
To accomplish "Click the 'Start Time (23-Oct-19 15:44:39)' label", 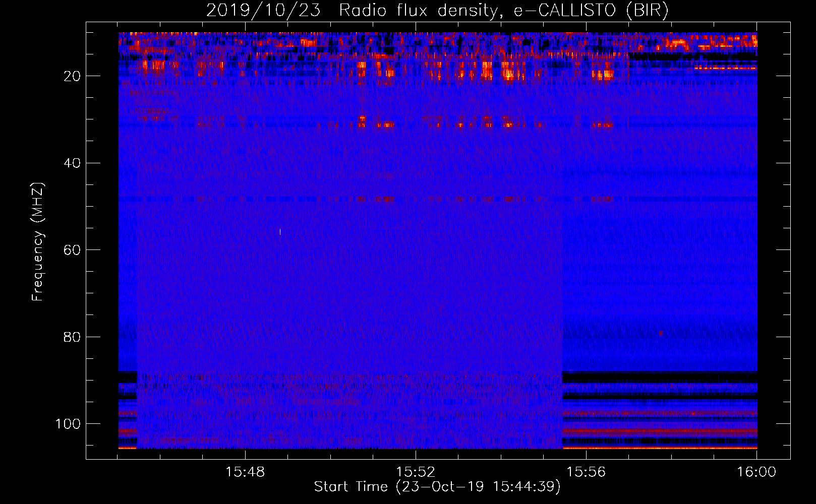I will [x=437, y=487].
